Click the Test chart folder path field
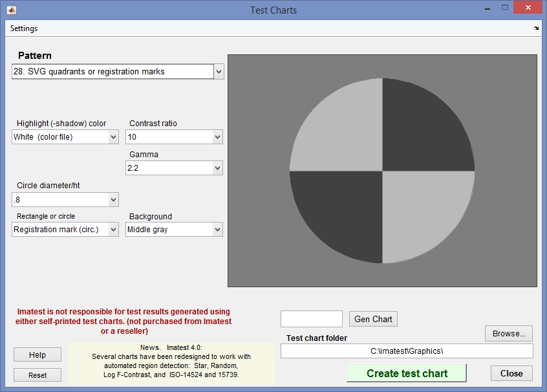The image size is (547, 392). pyautogui.click(x=407, y=351)
